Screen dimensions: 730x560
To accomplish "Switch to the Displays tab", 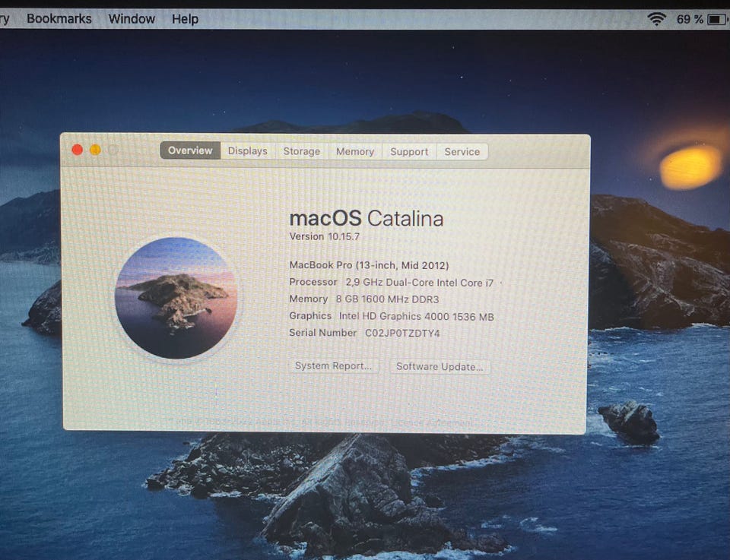I will pos(248,151).
